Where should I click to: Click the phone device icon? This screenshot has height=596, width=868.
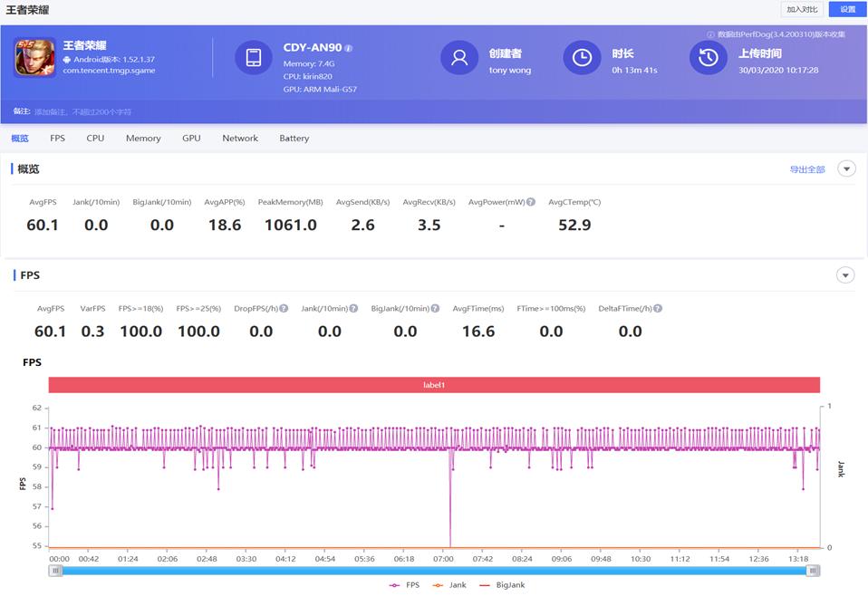pyautogui.click(x=254, y=58)
